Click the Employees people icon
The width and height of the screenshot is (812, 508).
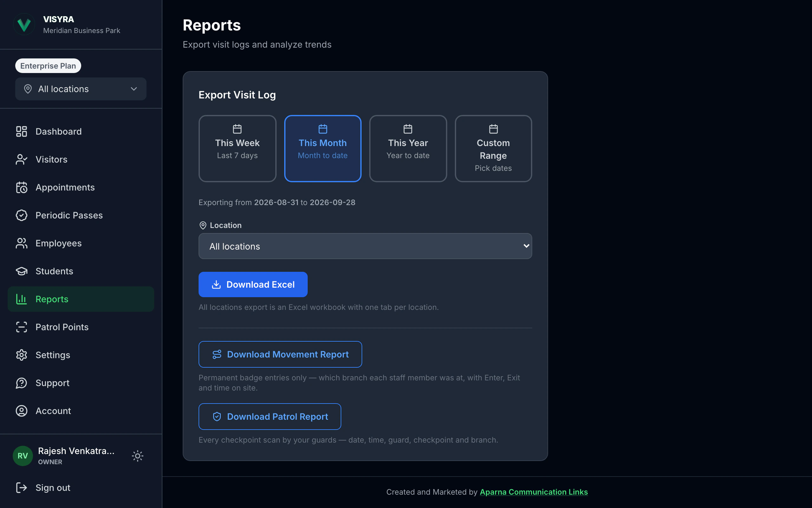click(22, 243)
